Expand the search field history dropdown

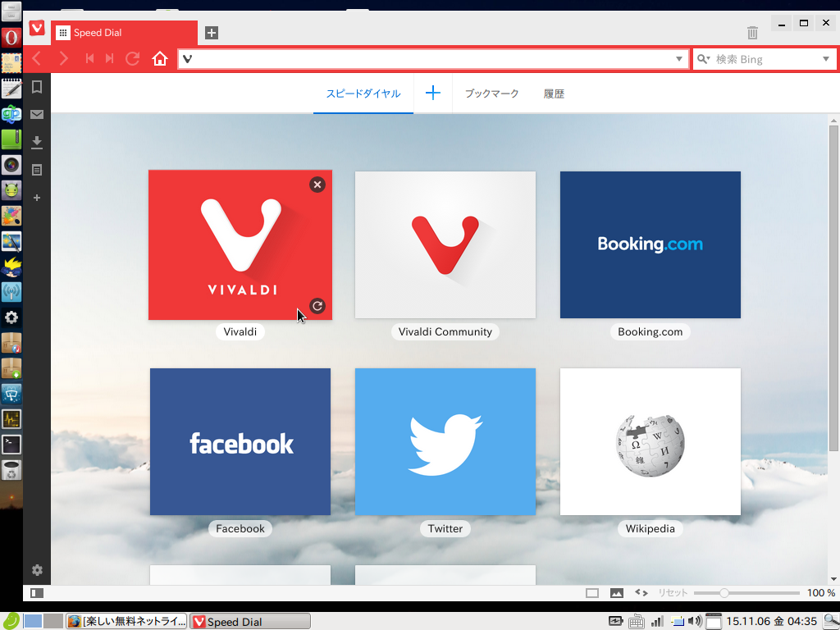click(825, 59)
